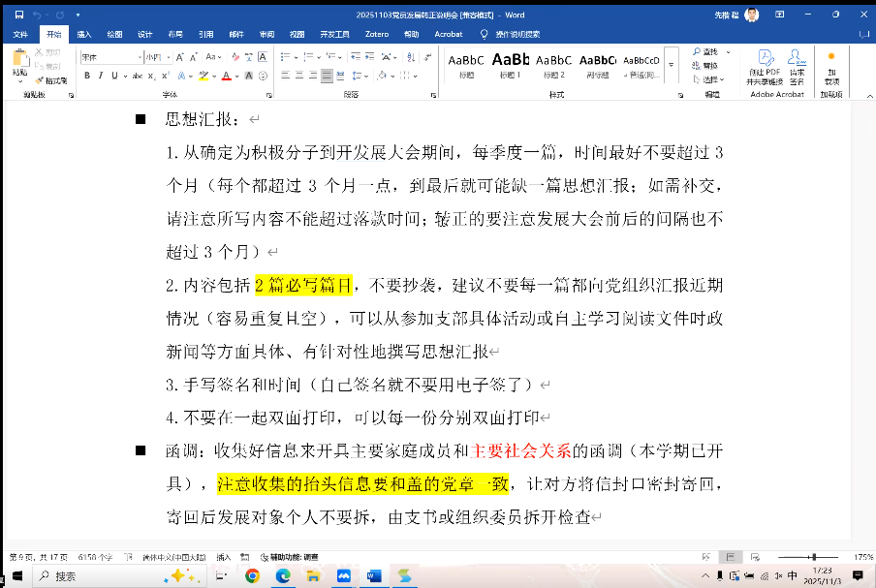Image resolution: width=876 pixels, height=588 pixels.
Task: Click the yellow text highlight color icon
Action: tap(202, 76)
